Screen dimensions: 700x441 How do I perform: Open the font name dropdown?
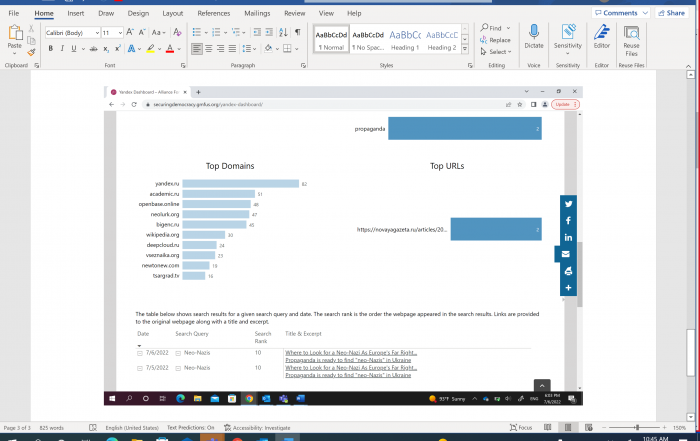97,33
